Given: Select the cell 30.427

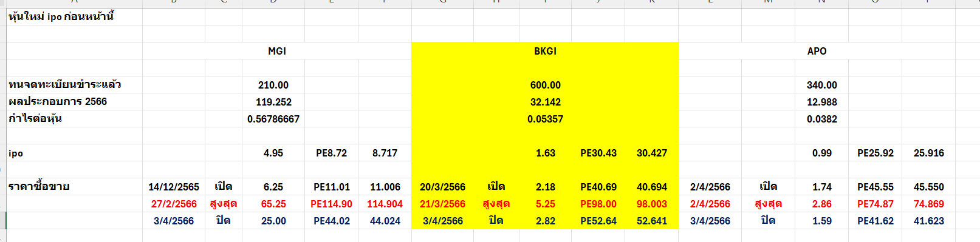Looking at the screenshot, I should [652, 153].
